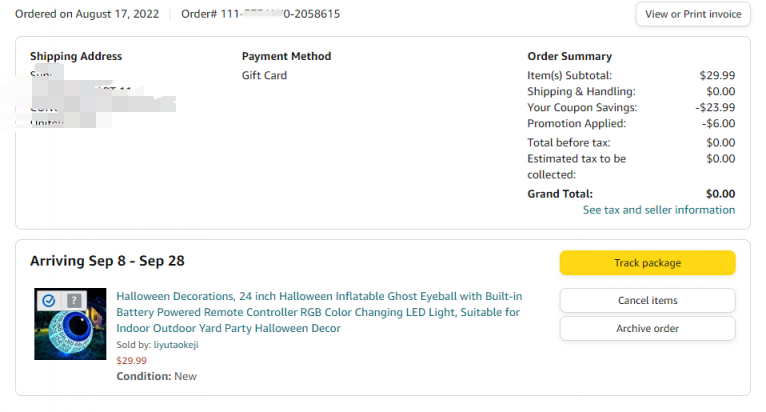
Task: Click the Cancel items button
Action: coord(647,300)
